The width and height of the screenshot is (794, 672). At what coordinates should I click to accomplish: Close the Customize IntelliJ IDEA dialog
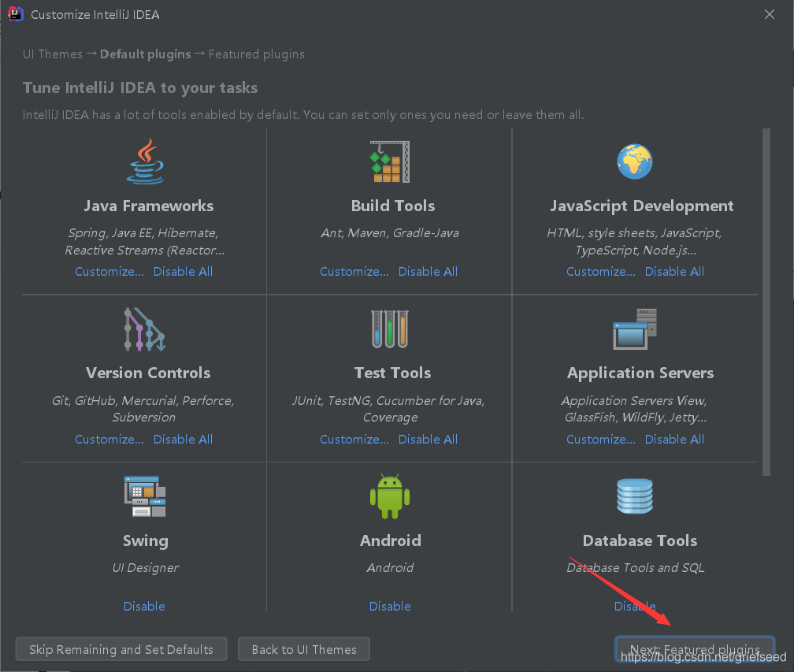click(x=769, y=14)
